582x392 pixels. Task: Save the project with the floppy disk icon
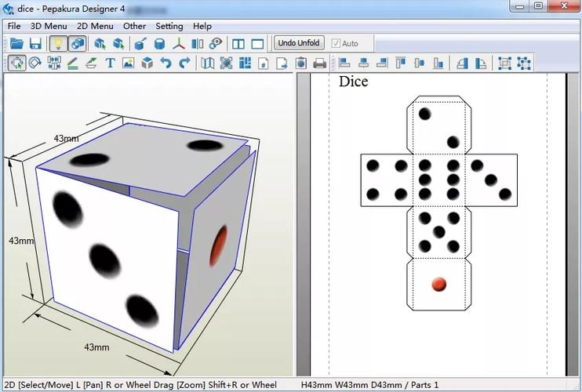click(x=35, y=44)
